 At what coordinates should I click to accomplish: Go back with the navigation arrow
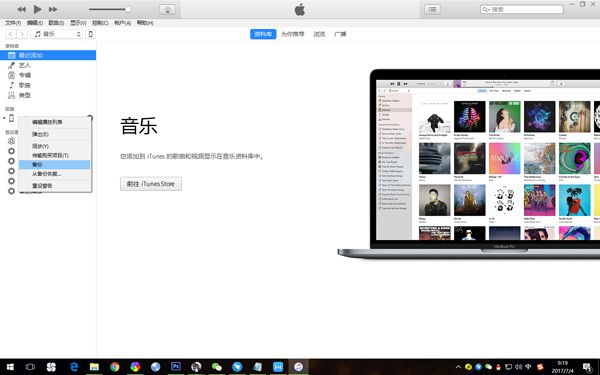(x=11, y=34)
